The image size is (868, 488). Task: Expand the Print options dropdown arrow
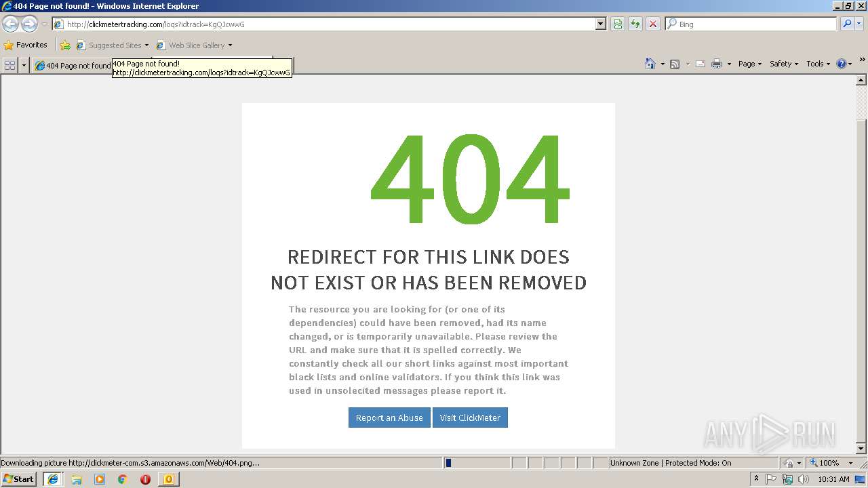[x=729, y=64]
